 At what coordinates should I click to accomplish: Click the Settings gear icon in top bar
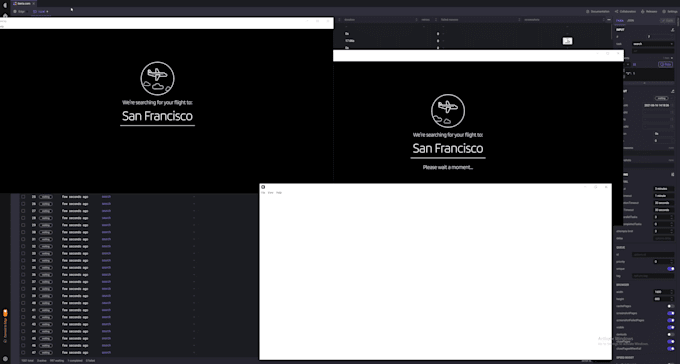pyautogui.click(x=664, y=12)
